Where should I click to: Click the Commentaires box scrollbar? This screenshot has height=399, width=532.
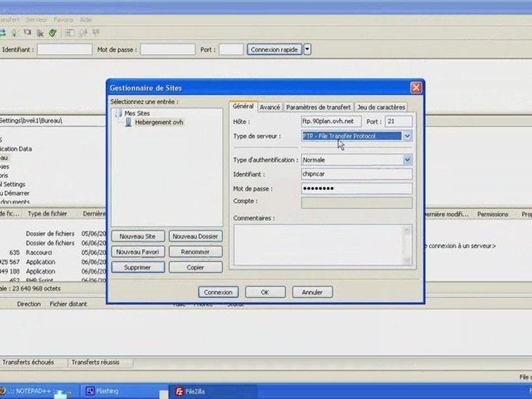(x=407, y=244)
